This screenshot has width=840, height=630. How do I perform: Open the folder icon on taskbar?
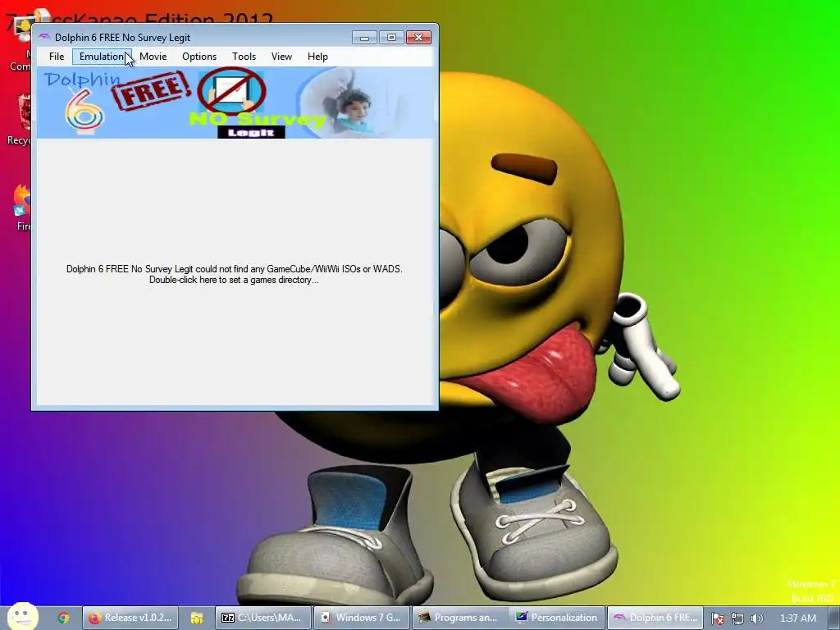click(197, 618)
